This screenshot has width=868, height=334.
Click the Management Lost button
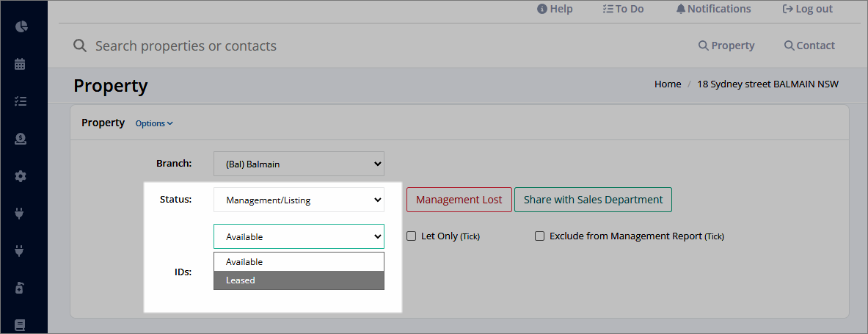click(x=459, y=200)
